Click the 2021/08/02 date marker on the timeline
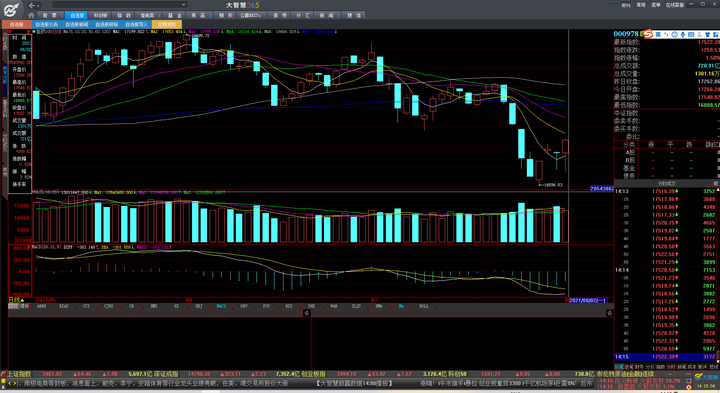720x393 pixels. coord(587,300)
